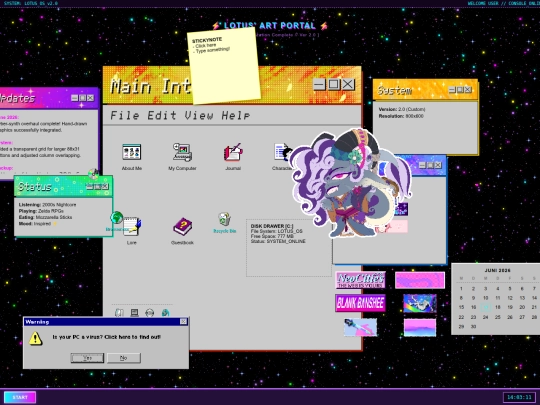
Task: Click the START button
Action: [20, 397]
